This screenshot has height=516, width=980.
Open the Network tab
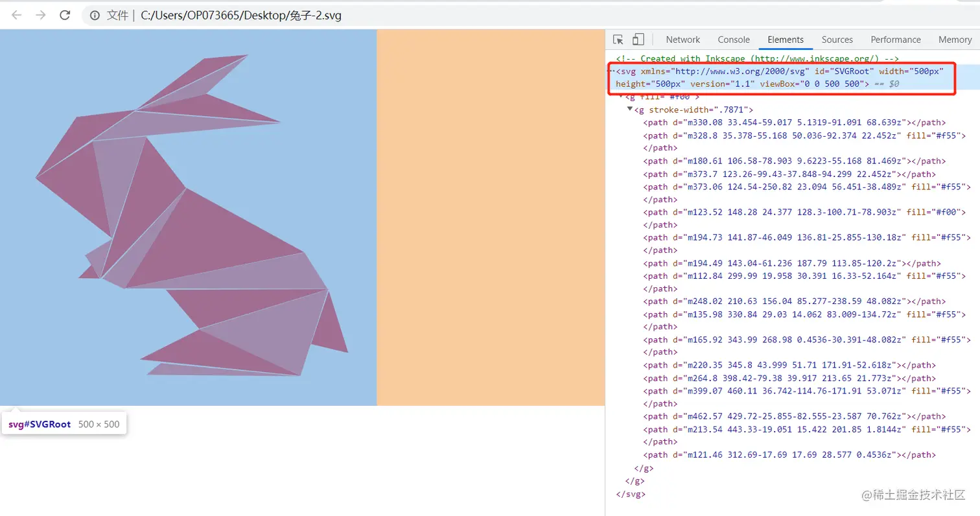click(x=682, y=40)
